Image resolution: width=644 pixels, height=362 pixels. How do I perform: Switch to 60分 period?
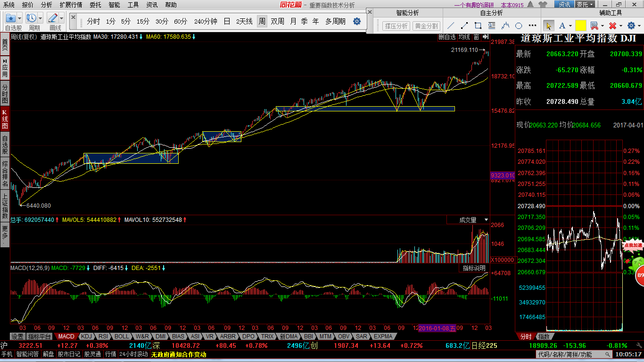coord(181,21)
